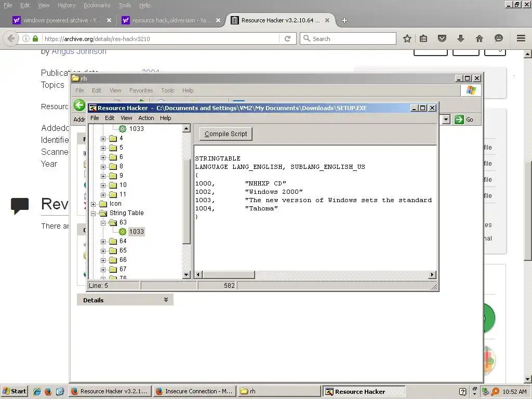Screen dimensions: 532x399
Task: Click the Resource Hacker title bar icon
Action: pos(92,108)
